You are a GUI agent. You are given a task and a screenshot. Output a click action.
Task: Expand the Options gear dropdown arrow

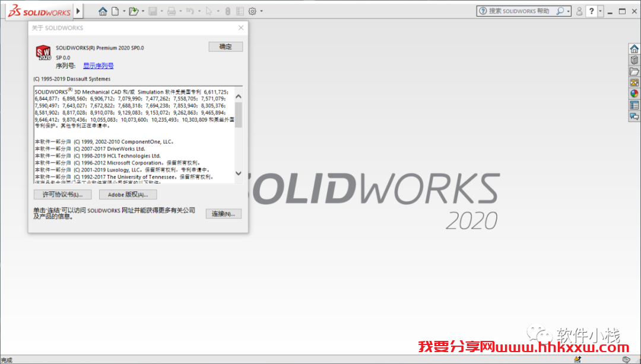pyautogui.click(x=262, y=11)
